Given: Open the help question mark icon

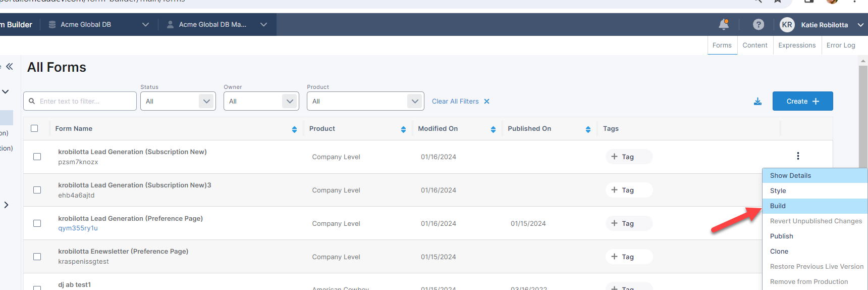Looking at the screenshot, I should [758, 24].
